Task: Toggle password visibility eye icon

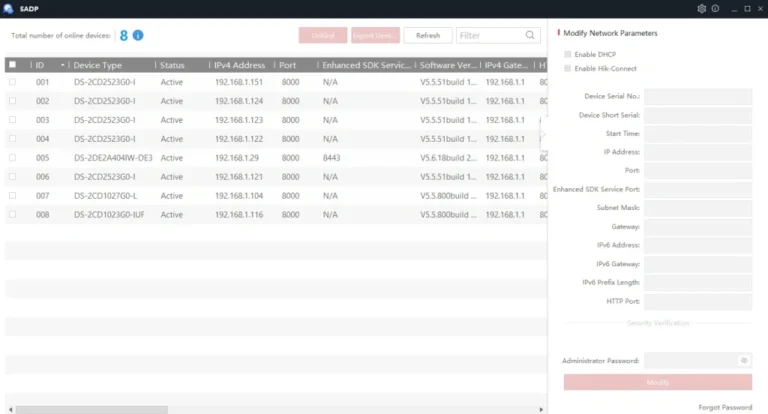Action: coord(744,361)
